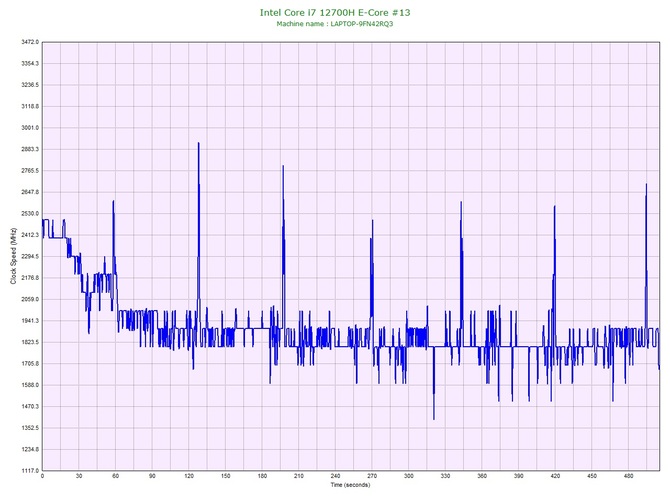The height and width of the screenshot is (502, 670).
Task: Click the 3236.5 tick label
Action: pyautogui.click(x=30, y=85)
